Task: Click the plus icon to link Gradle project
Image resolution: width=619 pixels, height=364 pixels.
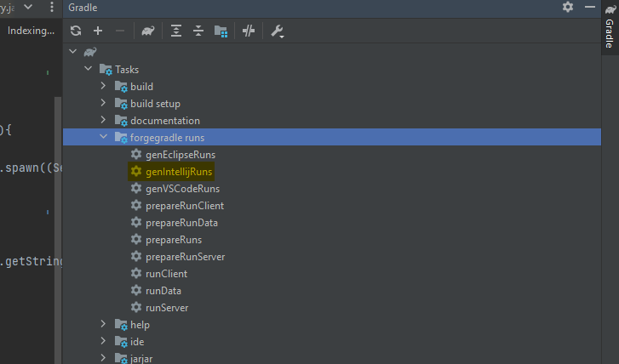Action: pos(98,31)
